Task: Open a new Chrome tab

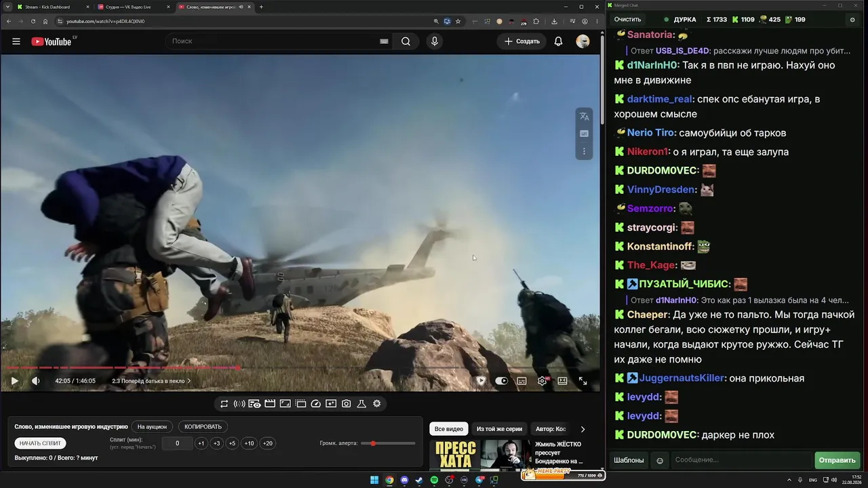Action: 261,7
